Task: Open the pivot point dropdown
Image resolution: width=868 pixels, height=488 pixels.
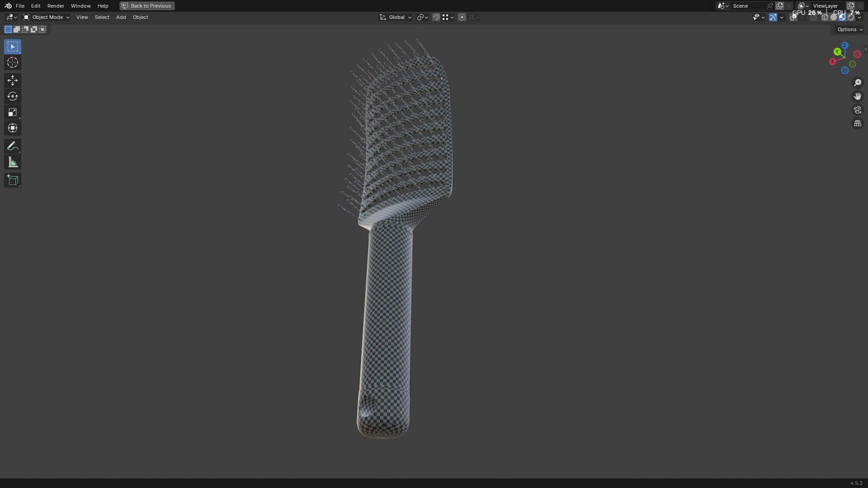Action: (x=422, y=17)
